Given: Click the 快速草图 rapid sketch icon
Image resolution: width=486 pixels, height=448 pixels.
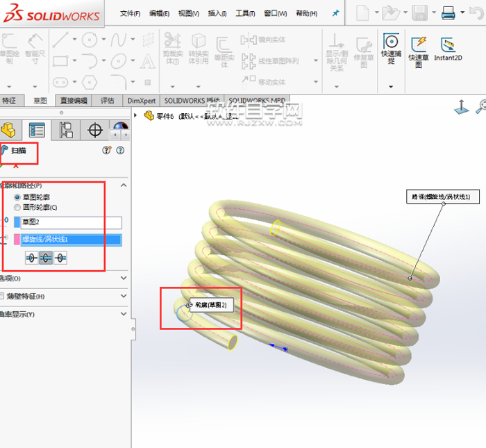Looking at the screenshot, I should [419, 52].
